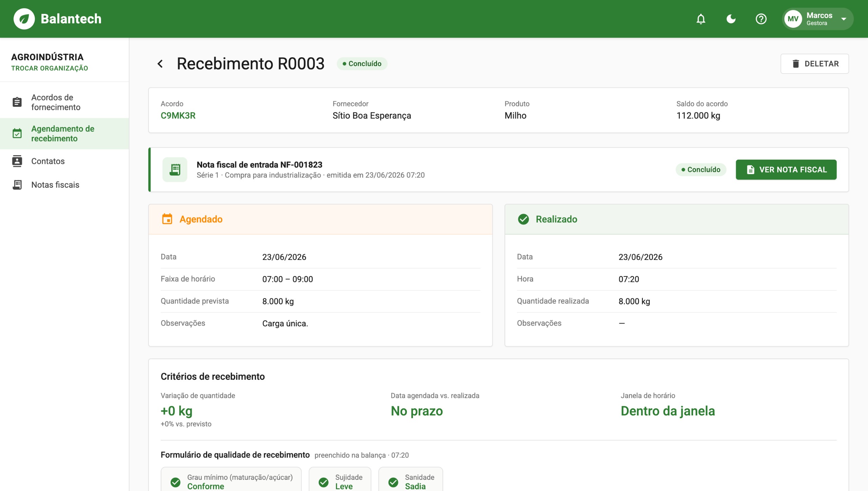The height and width of the screenshot is (491, 868).
Task: Open Acordos de fornecimento menu item
Action: click(x=64, y=102)
